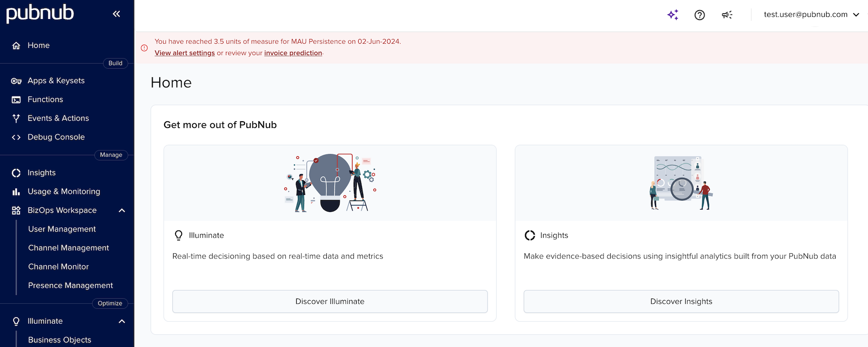Open Events & Actions in sidebar
The image size is (868, 347).
(58, 118)
